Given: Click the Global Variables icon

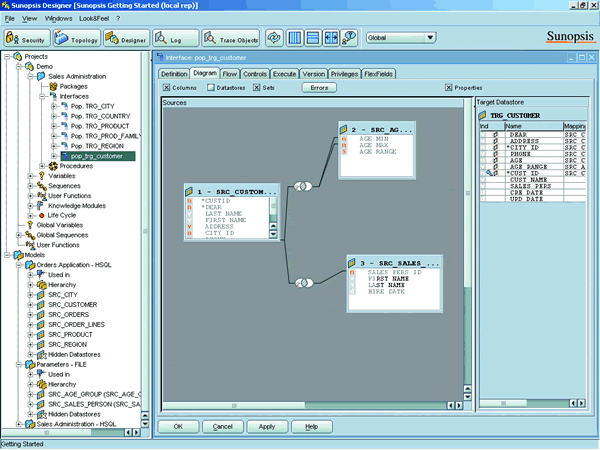Looking at the screenshot, I should [x=30, y=225].
